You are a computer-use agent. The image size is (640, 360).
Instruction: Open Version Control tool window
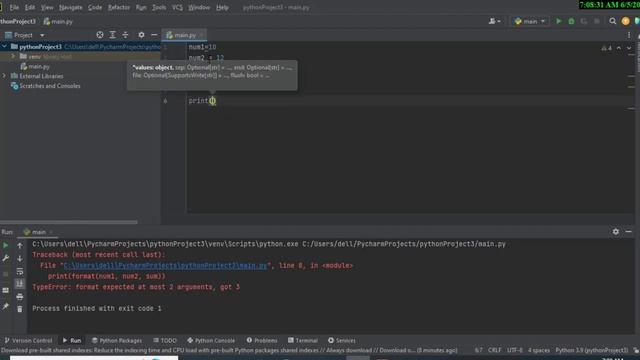[28, 340]
